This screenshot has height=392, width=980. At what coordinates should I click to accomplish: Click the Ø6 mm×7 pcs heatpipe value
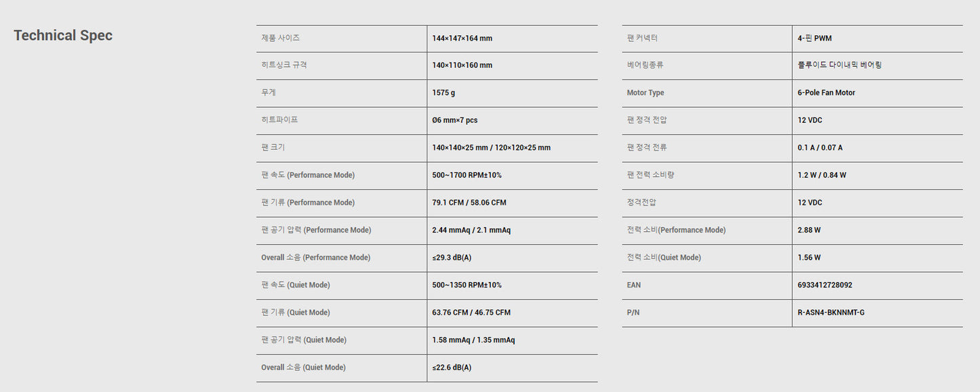coord(454,121)
